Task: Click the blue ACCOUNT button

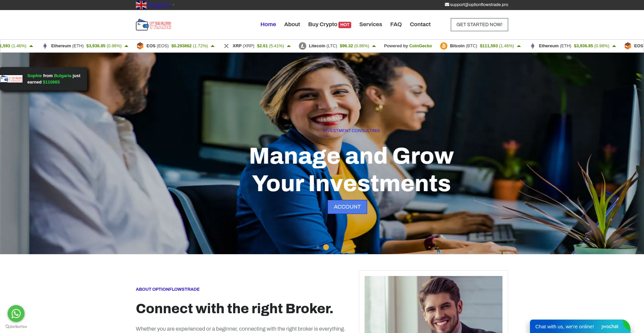Action: [x=347, y=207]
